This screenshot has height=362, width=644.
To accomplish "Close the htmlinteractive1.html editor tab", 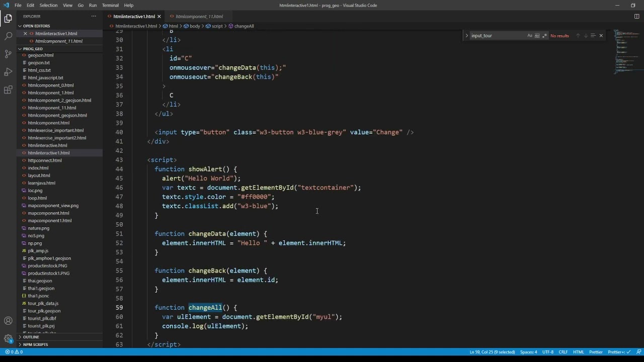I will pos(159,17).
